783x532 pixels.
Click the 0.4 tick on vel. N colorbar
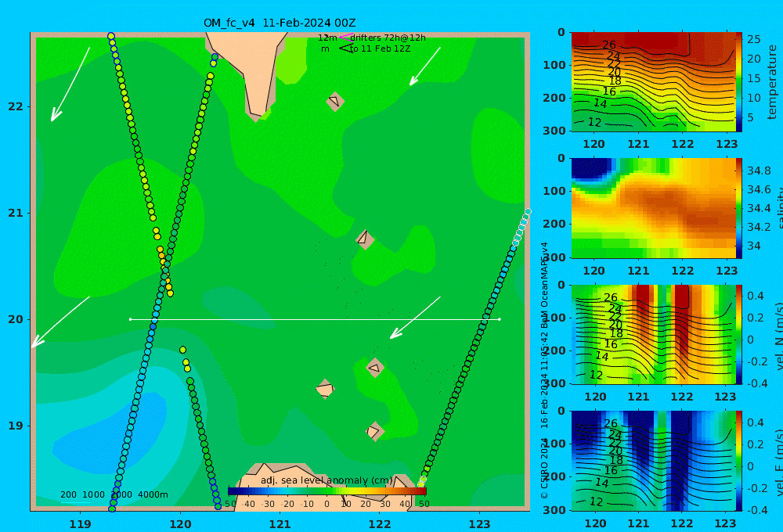click(x=756, y=296)
